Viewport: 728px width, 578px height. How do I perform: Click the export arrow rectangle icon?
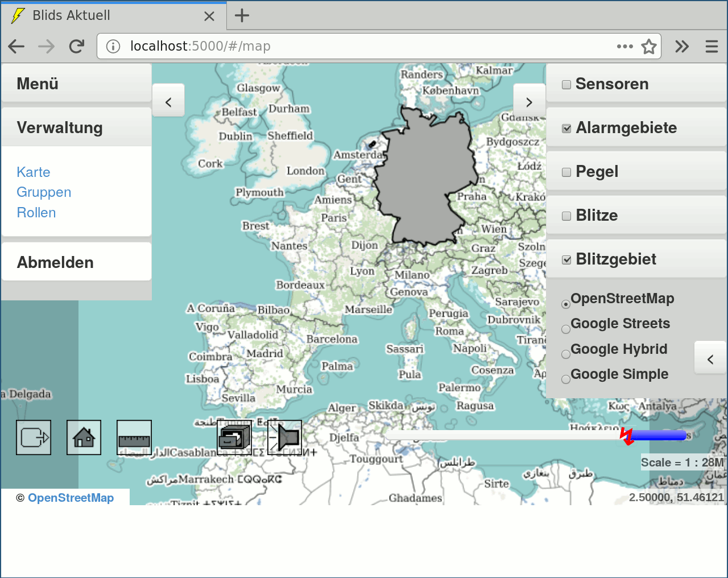(x=34, y=437)
